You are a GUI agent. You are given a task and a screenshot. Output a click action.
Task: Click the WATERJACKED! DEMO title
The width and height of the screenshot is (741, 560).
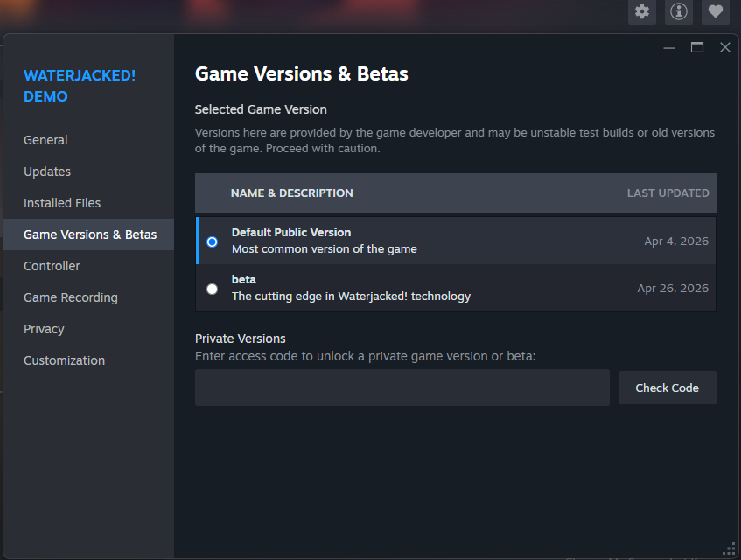tap(80, 86)
